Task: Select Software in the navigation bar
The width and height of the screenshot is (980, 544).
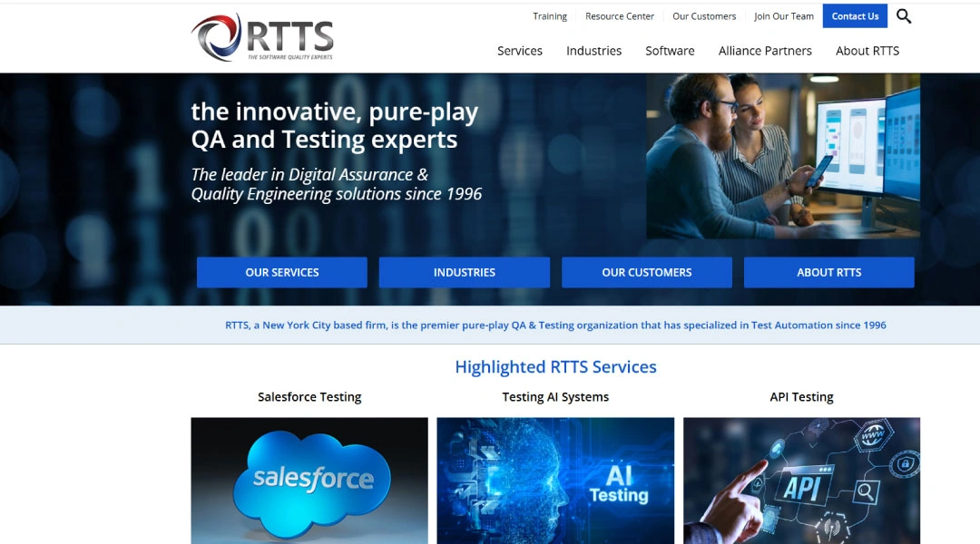Action: 670,51
